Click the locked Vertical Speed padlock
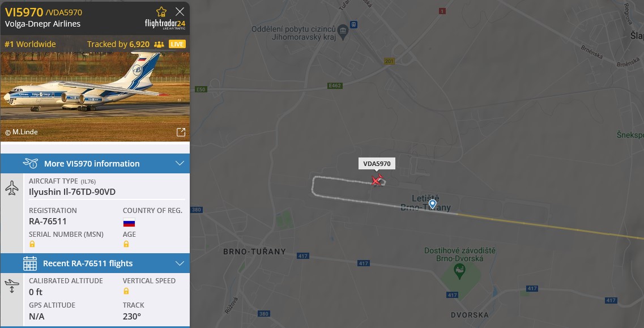The height and width of the screenshot is (328, 644). (x=126, y=291)
